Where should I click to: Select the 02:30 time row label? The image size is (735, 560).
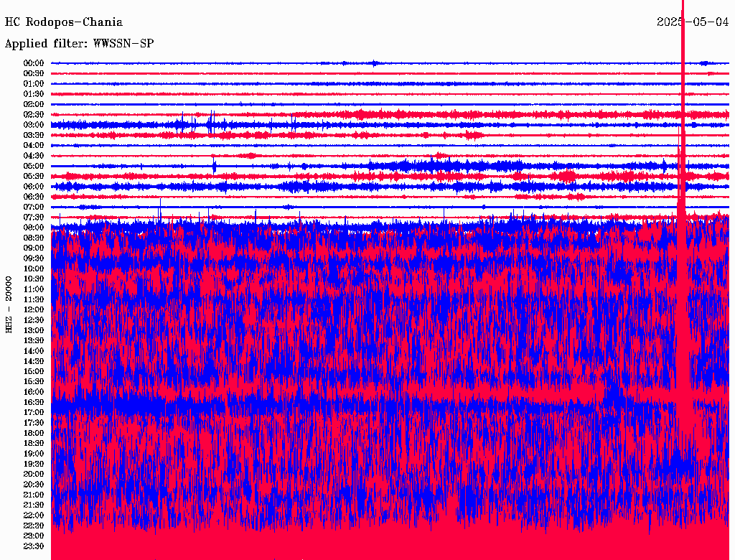[34, 115]
